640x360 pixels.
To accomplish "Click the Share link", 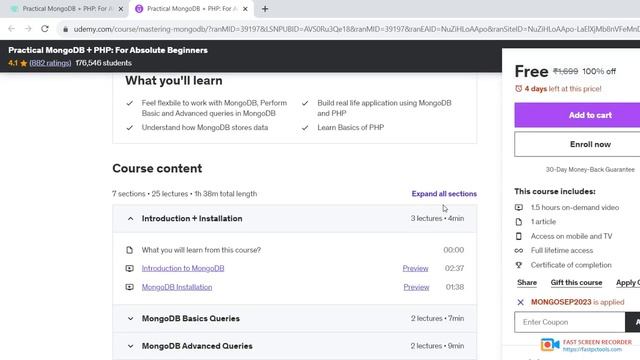I will click(527, 282).
